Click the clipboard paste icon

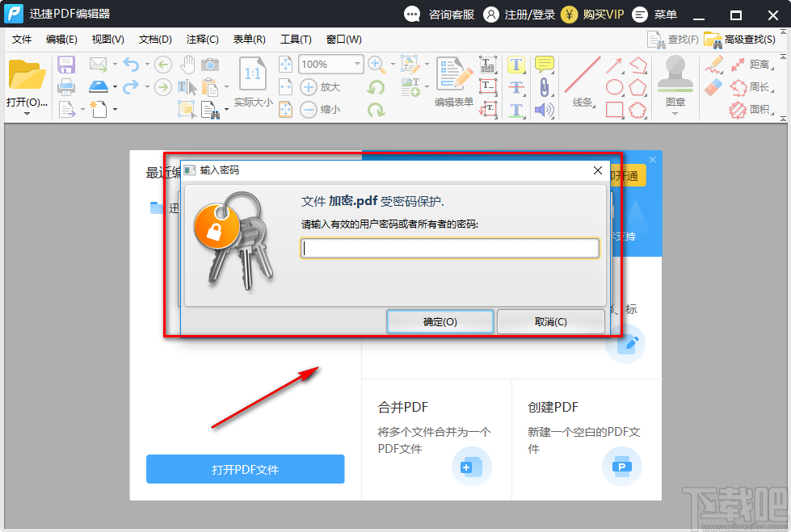pos(210,87)
